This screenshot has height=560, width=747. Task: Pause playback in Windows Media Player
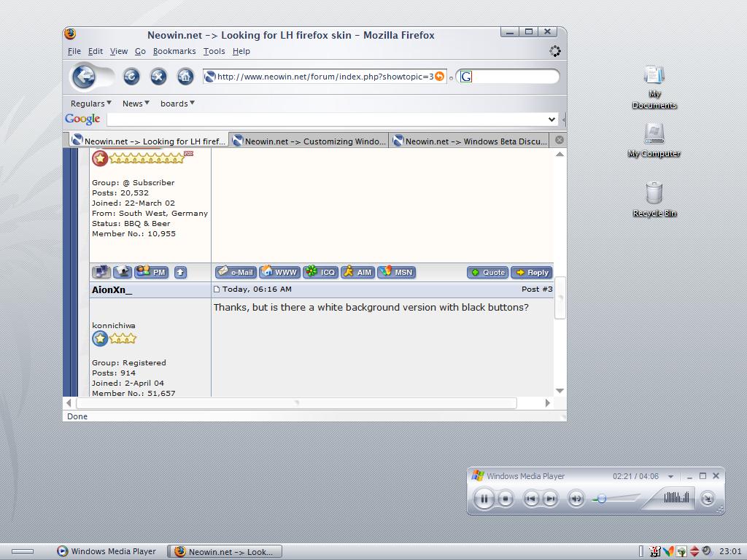click(484, 499)
